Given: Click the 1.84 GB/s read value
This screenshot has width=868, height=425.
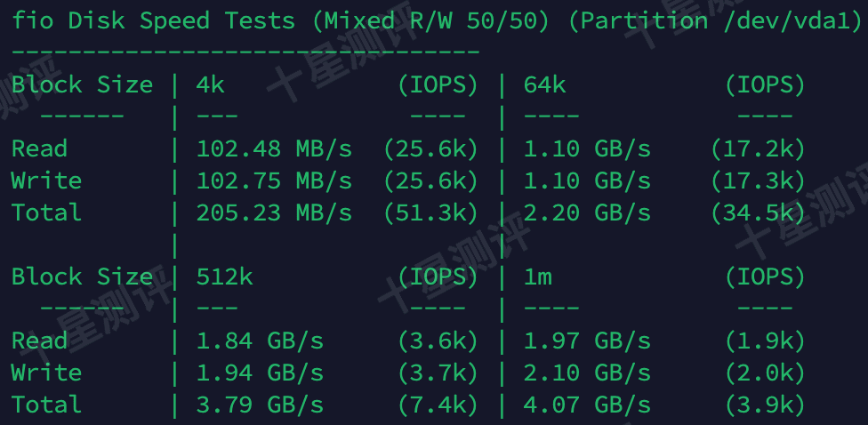Looking at the screenshot, I should [260, 341].
